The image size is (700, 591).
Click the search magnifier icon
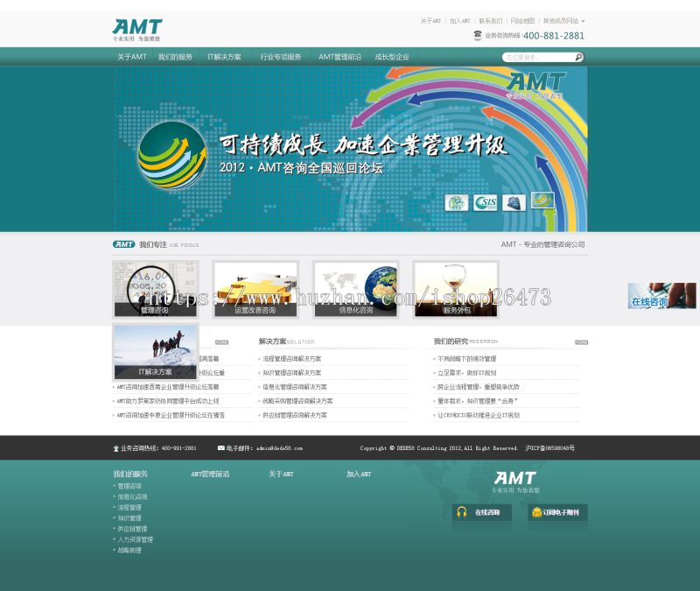coord(577,55)
